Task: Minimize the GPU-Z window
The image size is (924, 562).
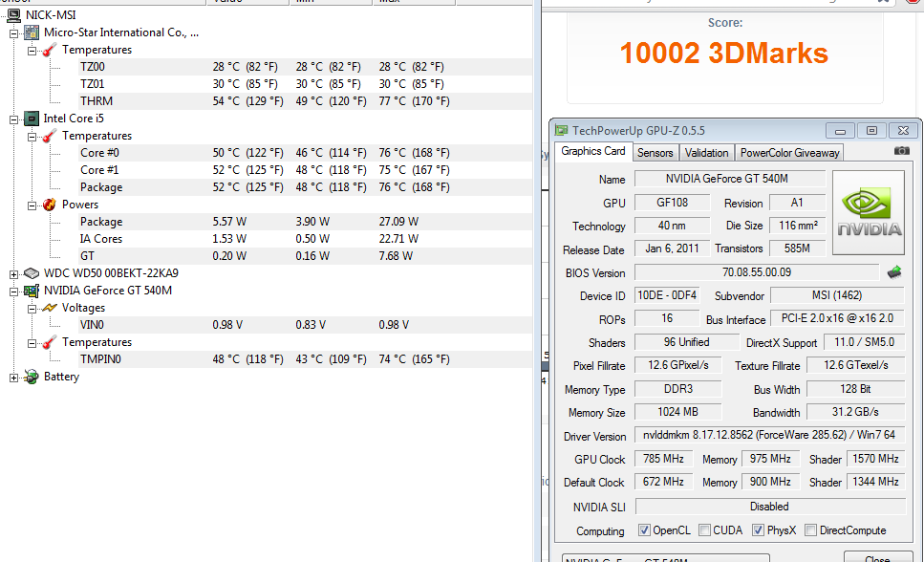Action: 840,130
